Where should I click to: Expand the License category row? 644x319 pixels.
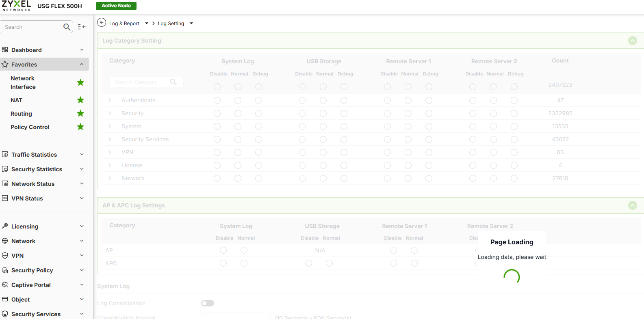click(110, 165)
